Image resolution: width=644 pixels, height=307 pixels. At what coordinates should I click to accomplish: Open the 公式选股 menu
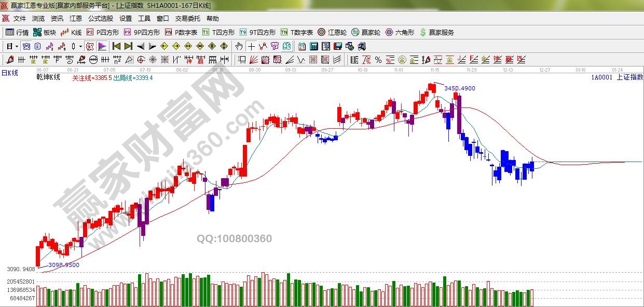tap(100, 19)
